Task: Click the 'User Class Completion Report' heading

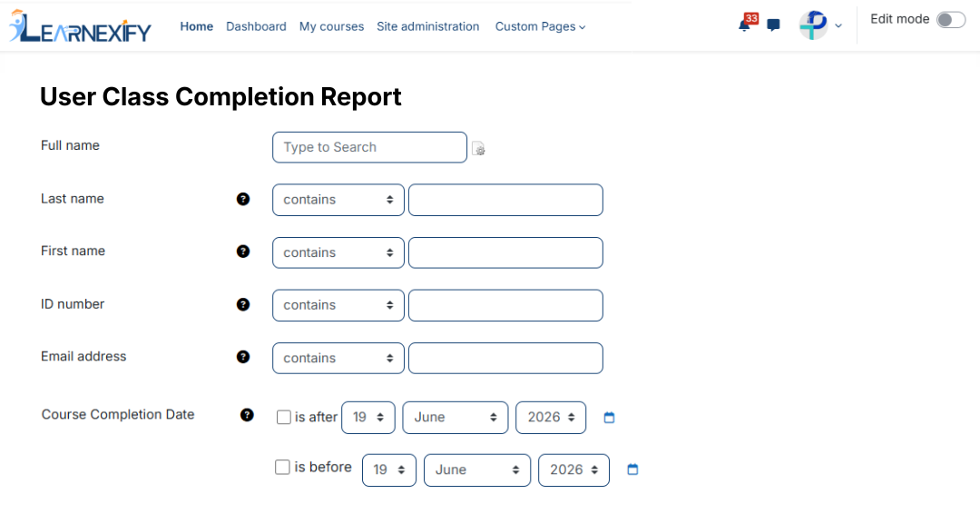Action: (x=220, y=97)
